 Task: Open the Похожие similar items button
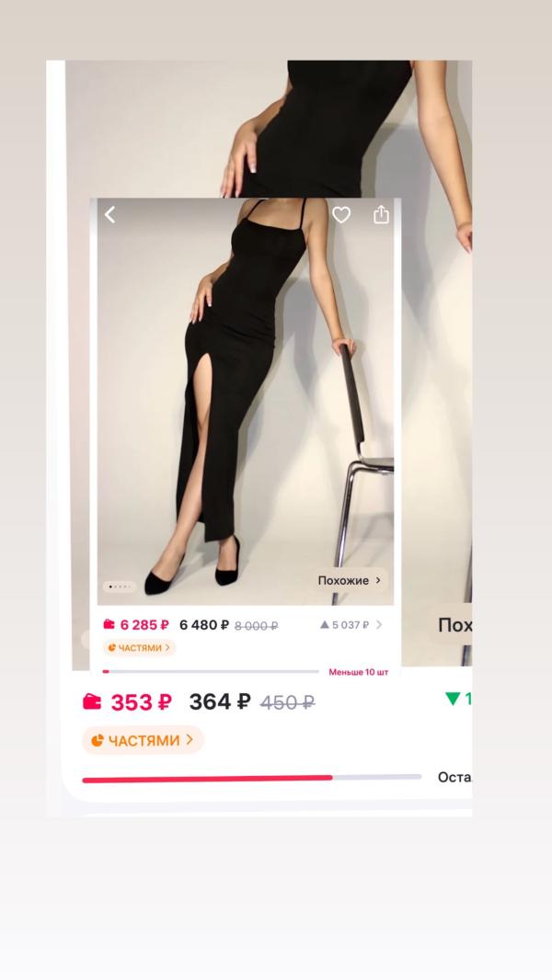[x=349, y=581]
